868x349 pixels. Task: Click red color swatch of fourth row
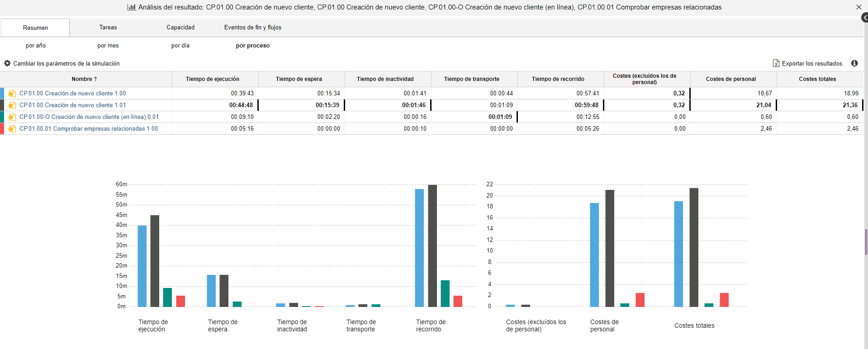tap(2, 129)
